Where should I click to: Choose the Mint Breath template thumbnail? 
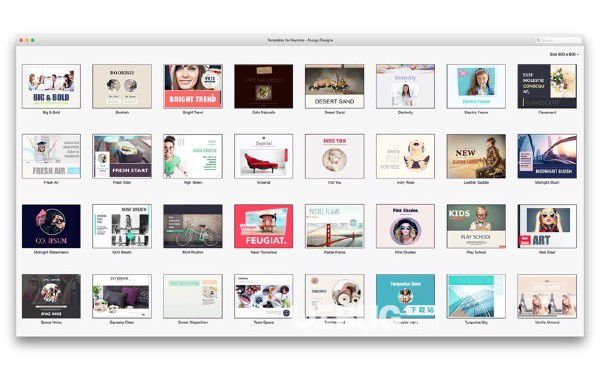[122, 226]
